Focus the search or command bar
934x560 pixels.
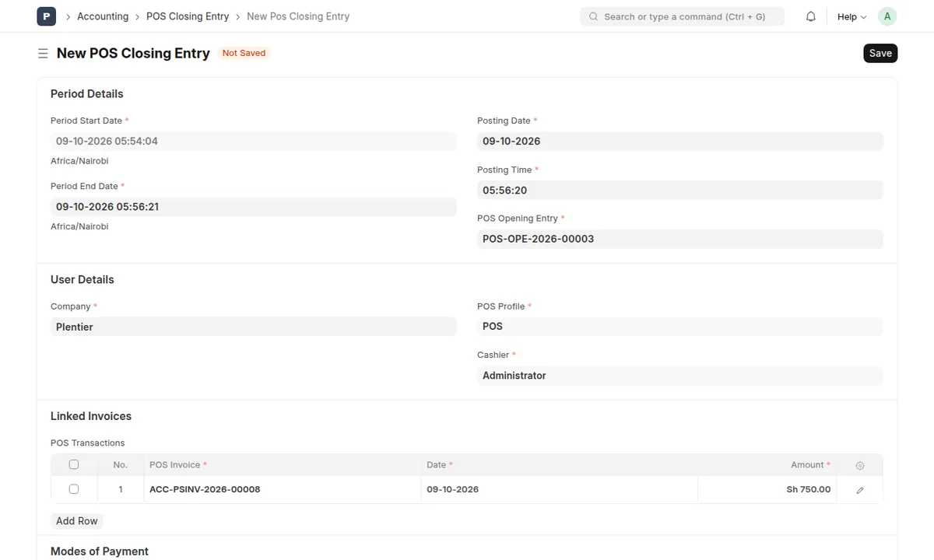click(682, 16)
